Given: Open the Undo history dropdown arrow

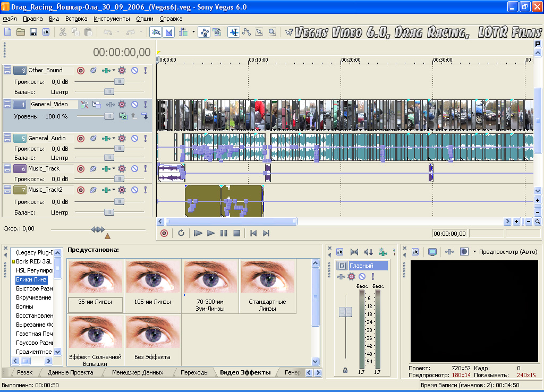Looking at the screenshot, I should pos(118,32).
